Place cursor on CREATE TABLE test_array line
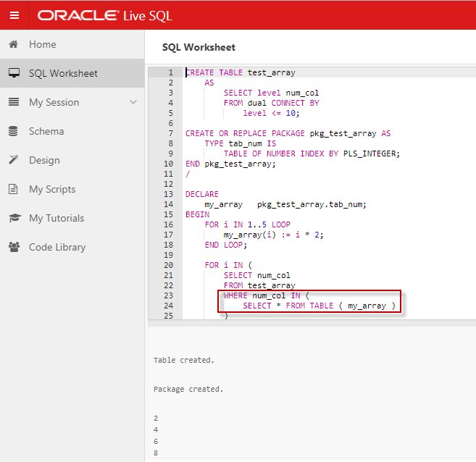Screen dimensions: 476x462 pyautogui.click(x=241, y=73)
